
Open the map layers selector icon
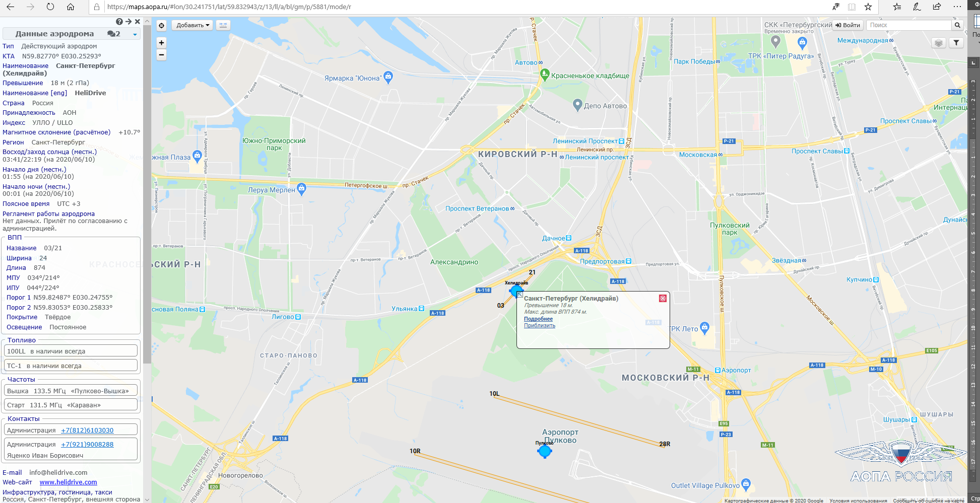pos(938,43)
